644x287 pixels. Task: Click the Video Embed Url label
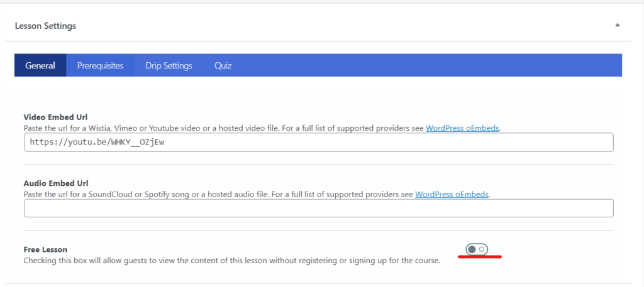coord(55,117)
